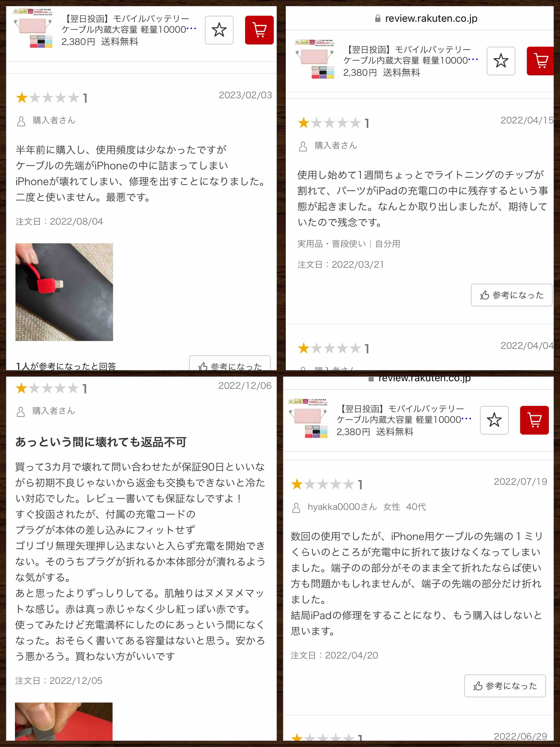Click the red cart button above the 2023/02/03 review
560x747 pixels.
259,30
